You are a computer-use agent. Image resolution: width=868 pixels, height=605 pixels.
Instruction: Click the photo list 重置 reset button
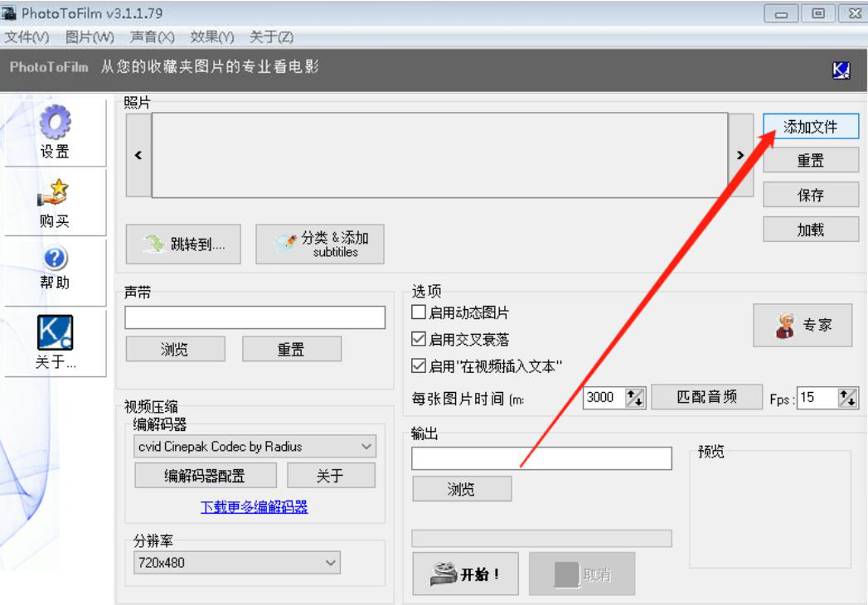coord(811,161)
